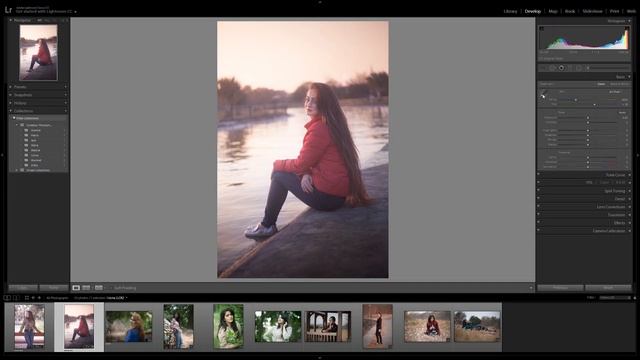Collapse the Collections panel

[x=11, y=111]
